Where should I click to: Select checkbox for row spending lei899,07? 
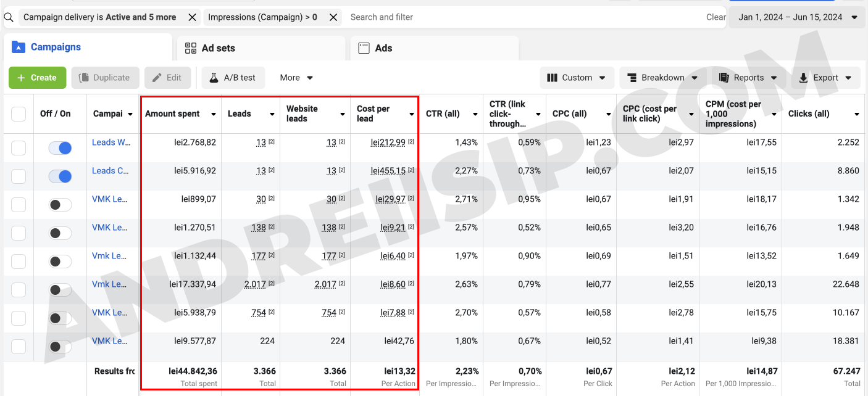(x=19, y=205)
